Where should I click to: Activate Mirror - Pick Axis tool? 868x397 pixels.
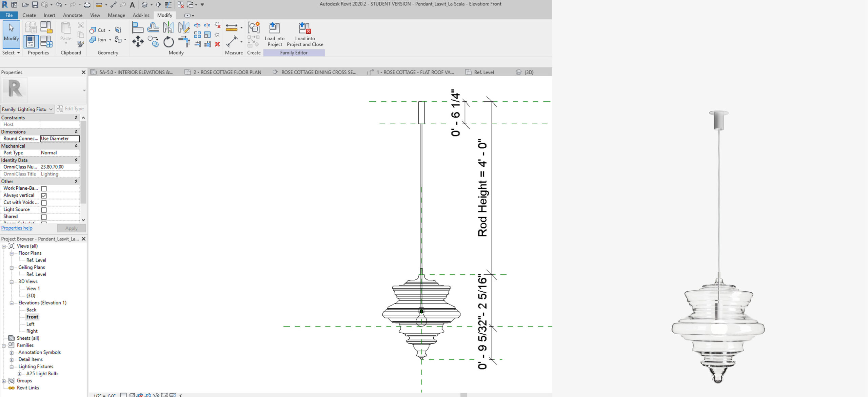pyautogui.click(x=169, y=27)
